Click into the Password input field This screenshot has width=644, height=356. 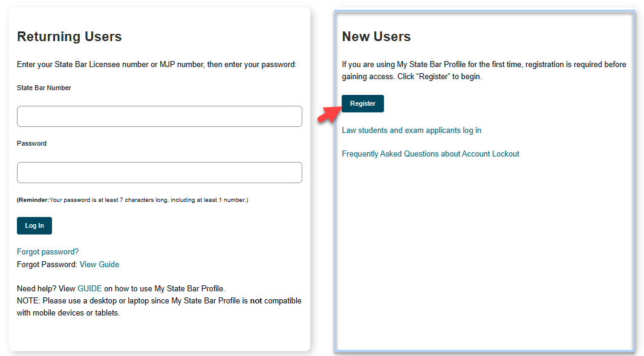click(159, 172)
